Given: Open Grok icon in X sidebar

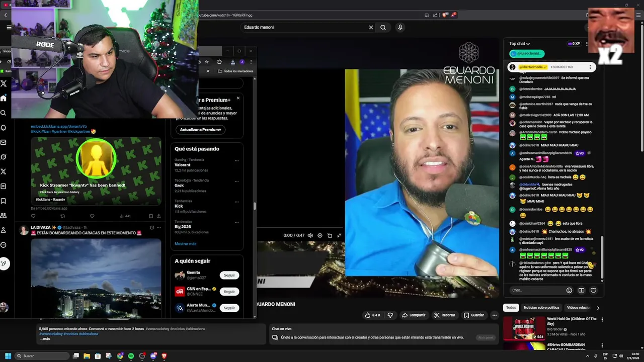Looking at the screenshot, I should tap(4, 157).
